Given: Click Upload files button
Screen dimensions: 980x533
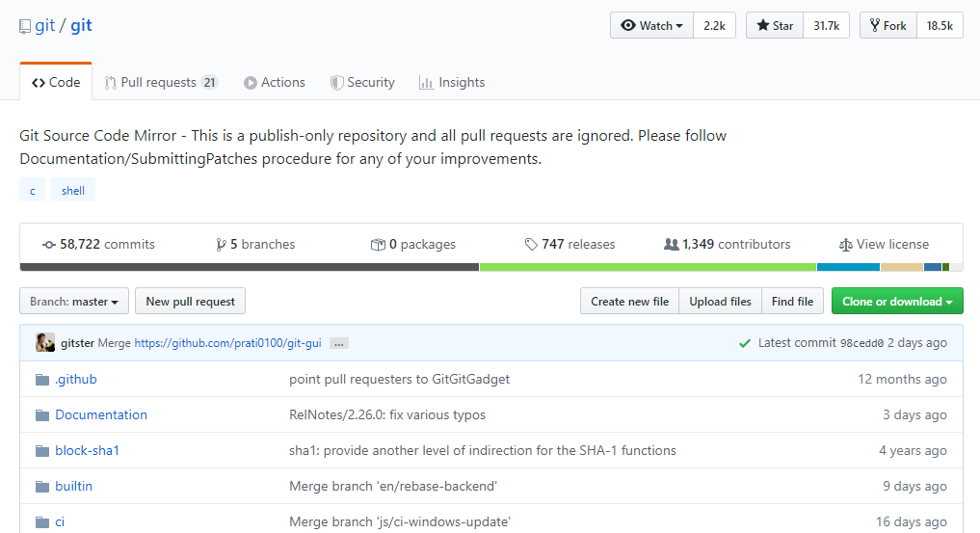Looking at the screenshot, I should click(x=720, y=301).
